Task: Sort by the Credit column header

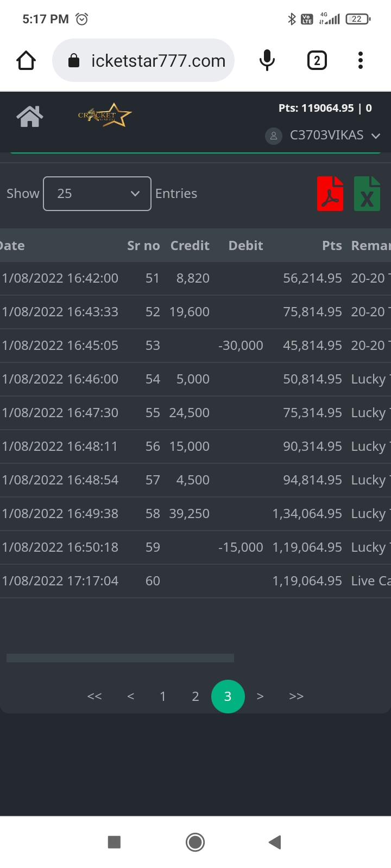Action: point(190,246)
